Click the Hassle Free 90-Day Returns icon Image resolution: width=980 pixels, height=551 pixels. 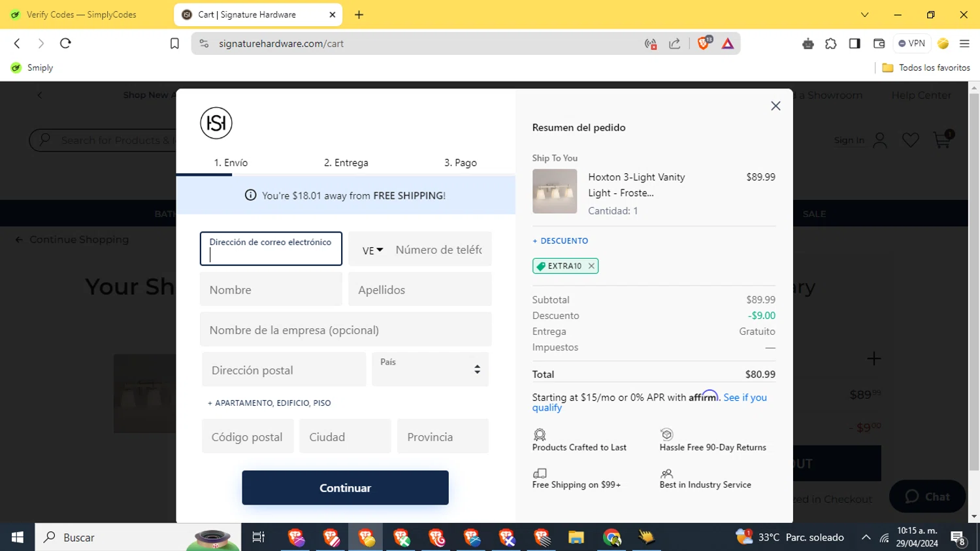coord(666,435)
